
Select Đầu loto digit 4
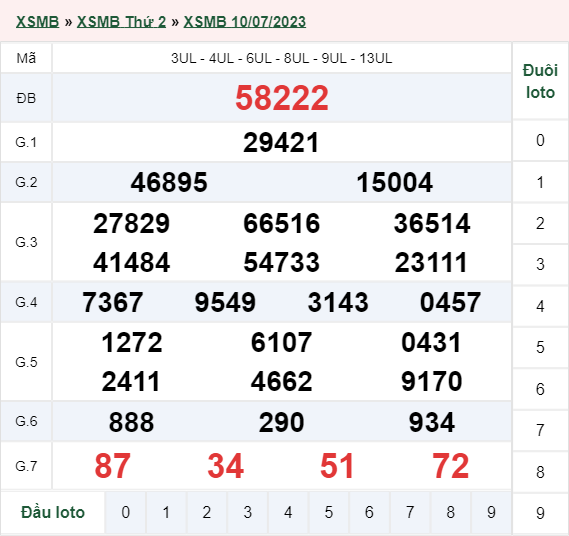pyautogui.click(x=288, y=512)
